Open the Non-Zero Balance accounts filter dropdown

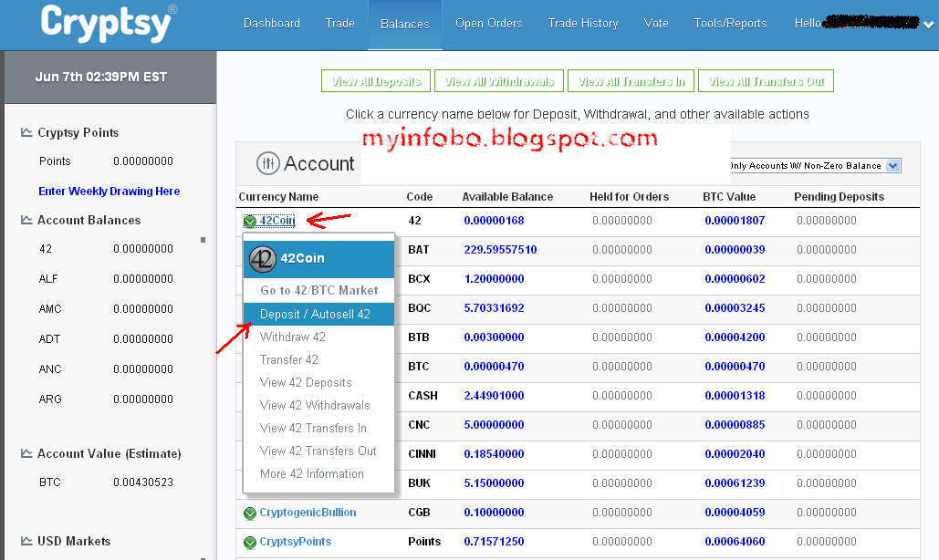click(814, 166)
